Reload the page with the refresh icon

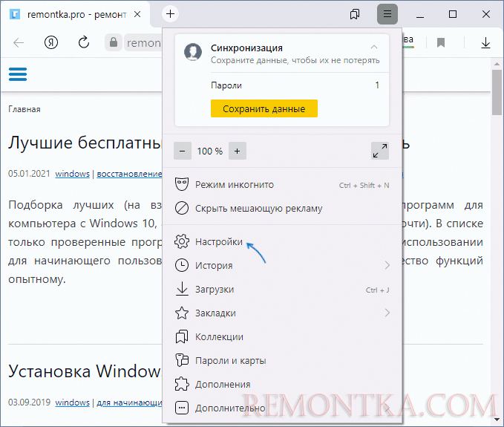coord(84,42)
